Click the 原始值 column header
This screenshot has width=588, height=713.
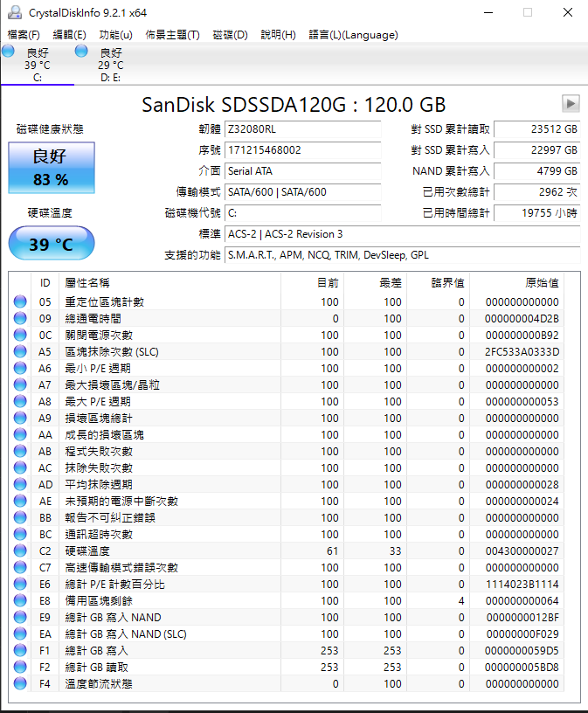click(516, 283)
